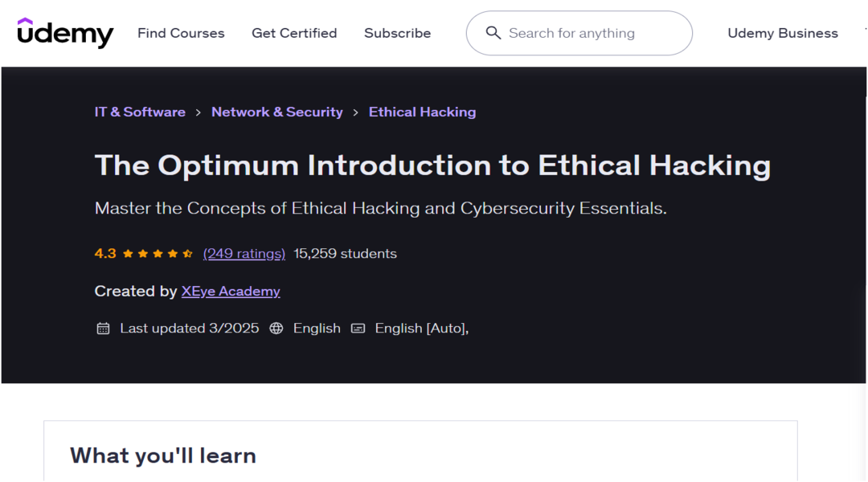Go to the Subscribe page

pyautogui.click(x=397, y=33)
